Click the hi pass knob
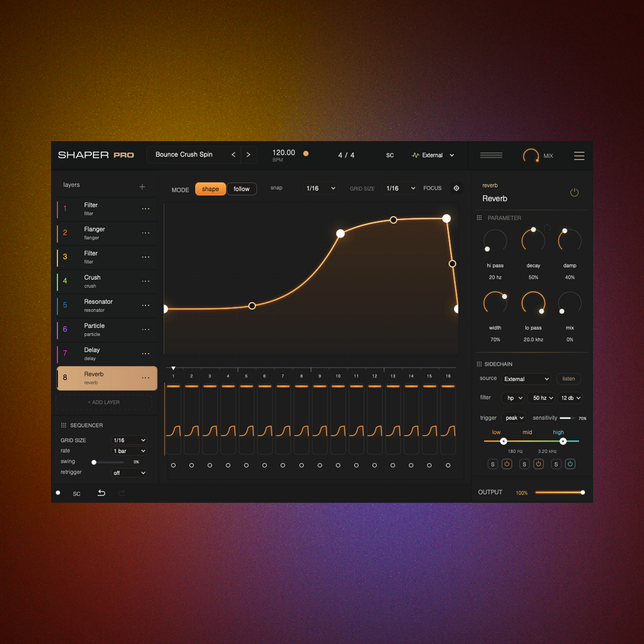 click(x=496, y=241)
